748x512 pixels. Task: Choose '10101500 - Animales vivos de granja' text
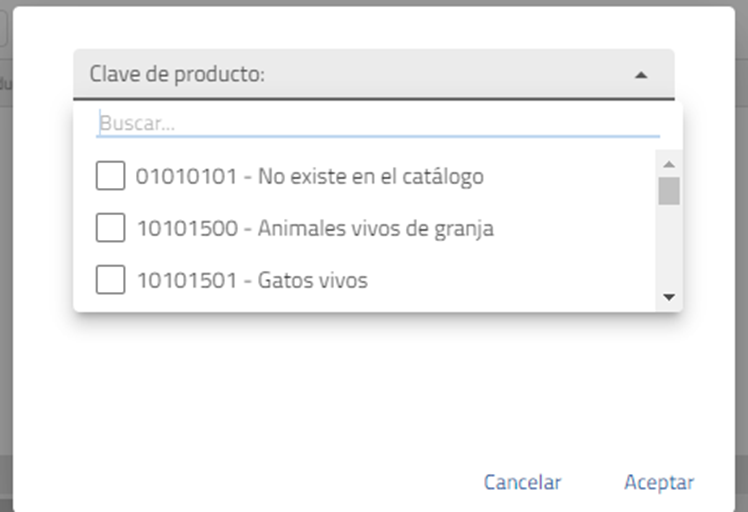pyautogui.click(x=315, y=229)
